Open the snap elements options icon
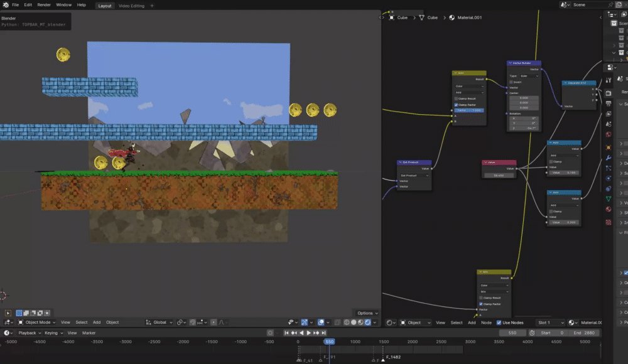Image resolution: width=628 pixels, height=364 pixels. pos(202,323)
